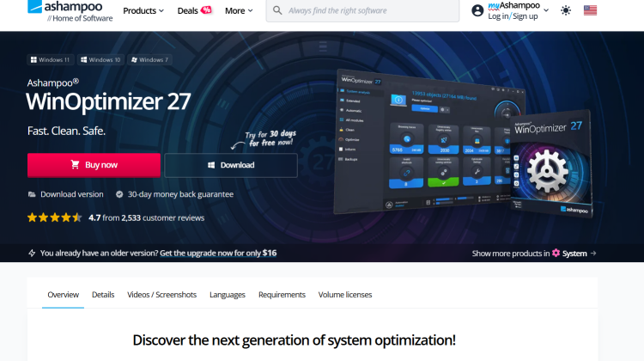Click the percent badge next to Deals
This screenshot has width=644, height=361.
pos(206,9)
